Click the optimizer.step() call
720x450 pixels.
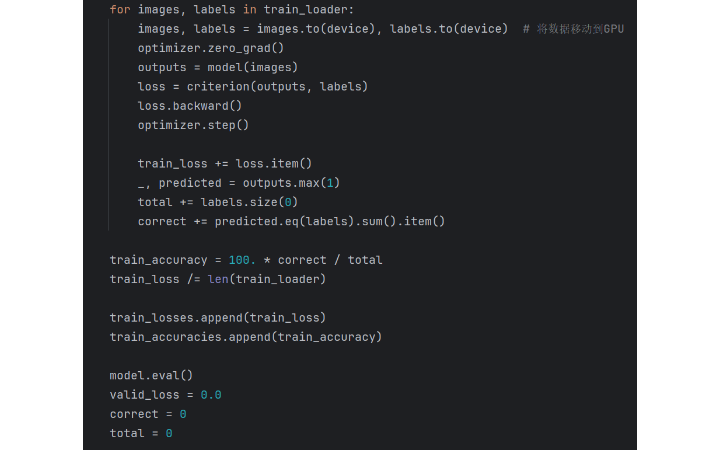[193, 125]
